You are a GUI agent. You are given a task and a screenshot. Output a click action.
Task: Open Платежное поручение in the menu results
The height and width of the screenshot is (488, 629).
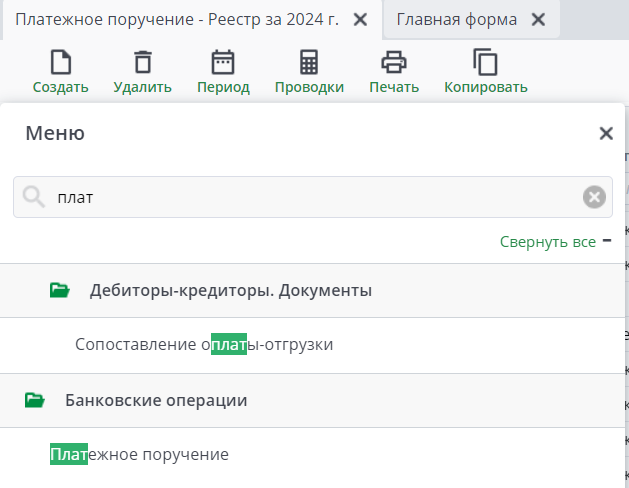(140, 455)
